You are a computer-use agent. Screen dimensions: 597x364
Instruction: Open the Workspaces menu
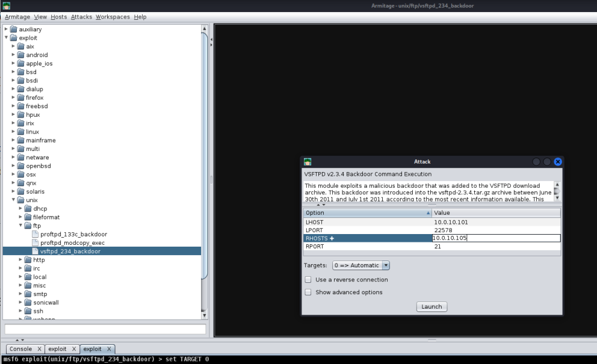pos(113,17)
